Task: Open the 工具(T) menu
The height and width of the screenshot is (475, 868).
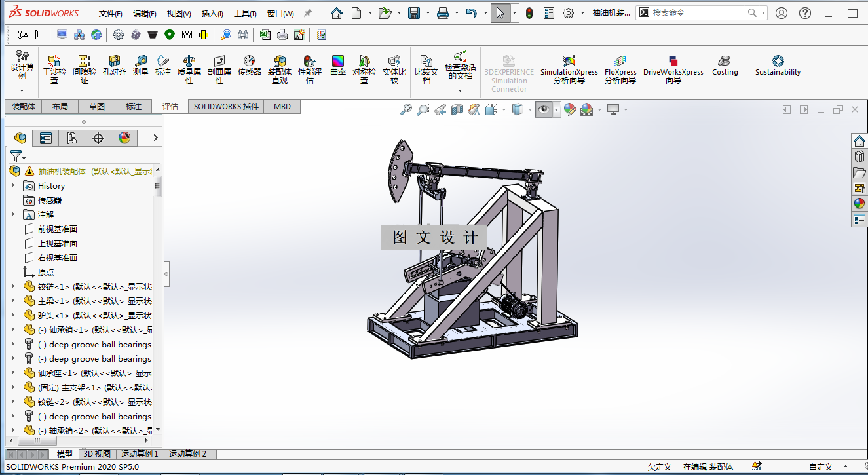Action: click(245, 14)
